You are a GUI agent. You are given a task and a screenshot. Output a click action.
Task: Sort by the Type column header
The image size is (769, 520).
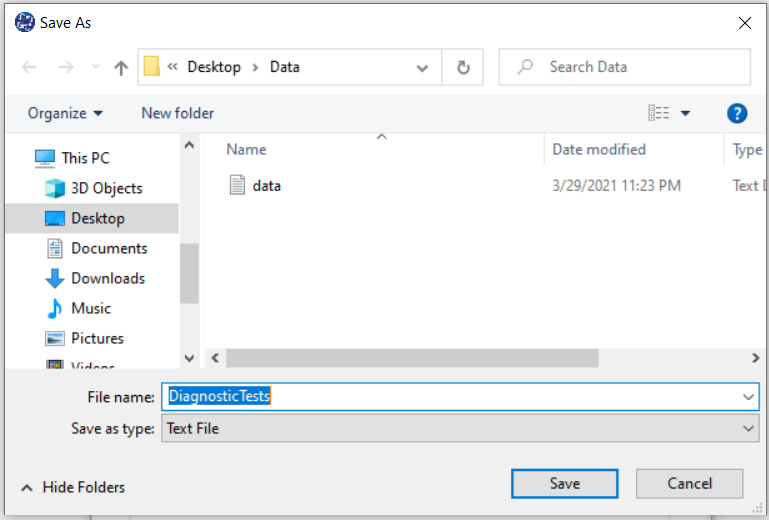coord(747,149)
